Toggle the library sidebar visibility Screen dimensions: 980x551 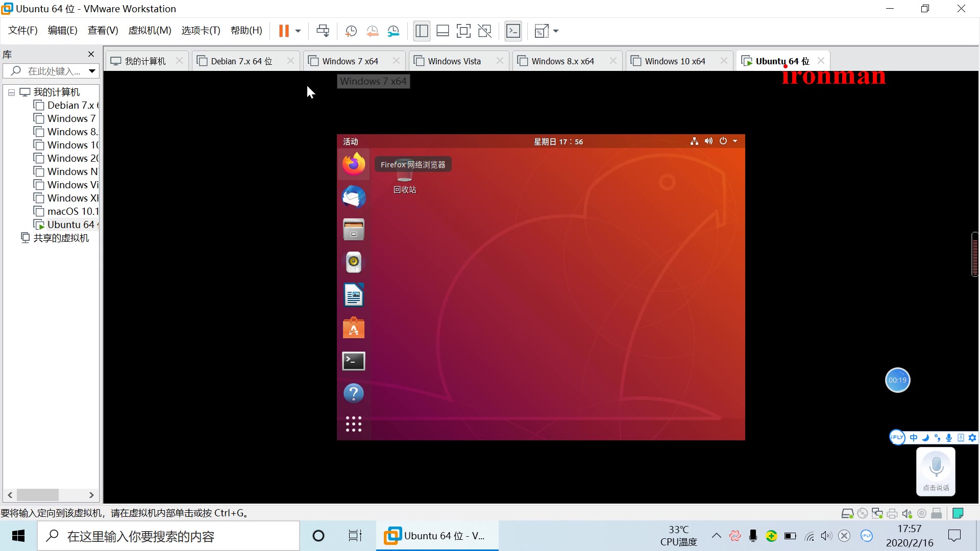pos(422,31)
